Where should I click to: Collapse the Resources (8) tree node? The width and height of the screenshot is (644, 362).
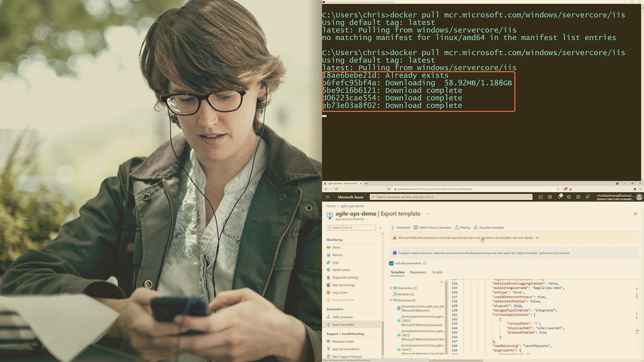tap(391, 300)
